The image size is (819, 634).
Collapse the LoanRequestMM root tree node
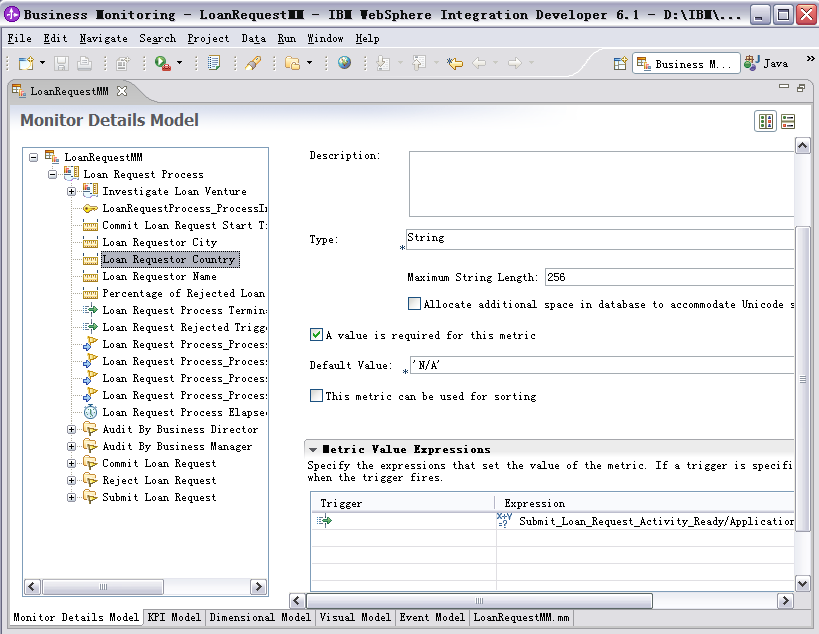[33, 157]
